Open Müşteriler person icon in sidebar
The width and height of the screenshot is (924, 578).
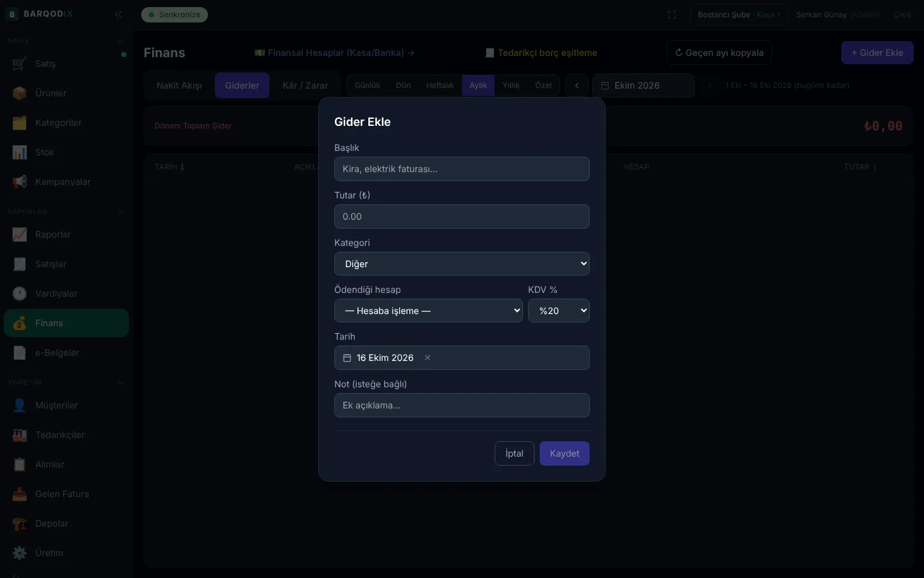pyautogui.click(x=20, y=405)
